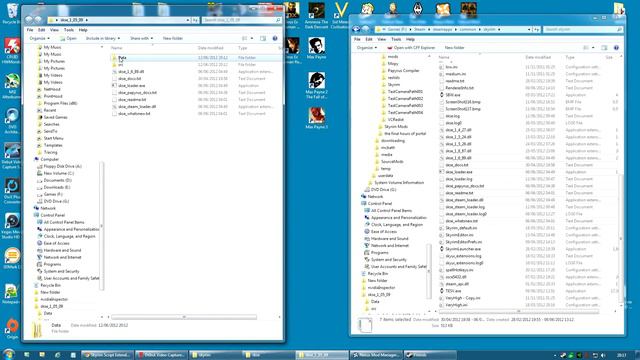
Task: Select skse_readme.txt in the left window
Action: click(x=132, y=100)
